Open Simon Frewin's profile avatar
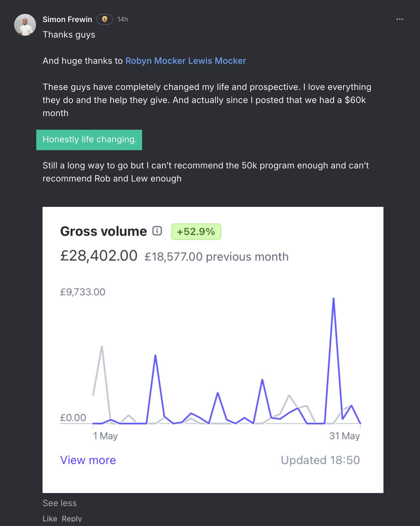This screenshot has height=526, width=420. coord(25,25)
